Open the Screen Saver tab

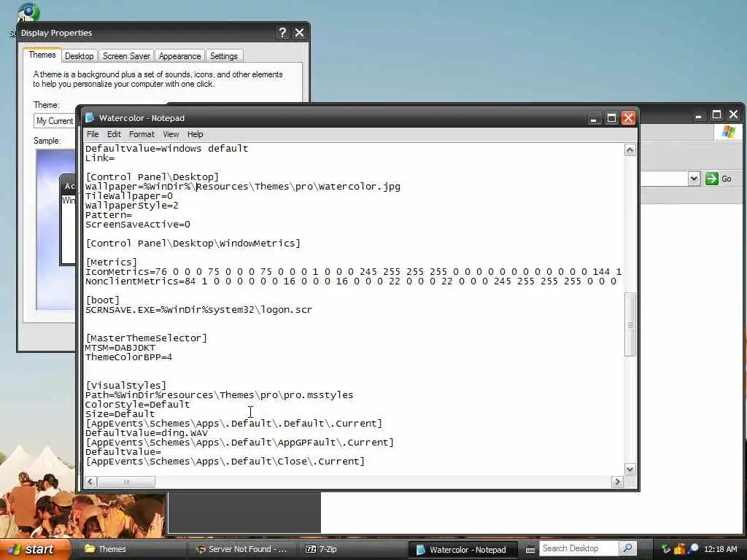pyautogui.click(x=126, y=56)
